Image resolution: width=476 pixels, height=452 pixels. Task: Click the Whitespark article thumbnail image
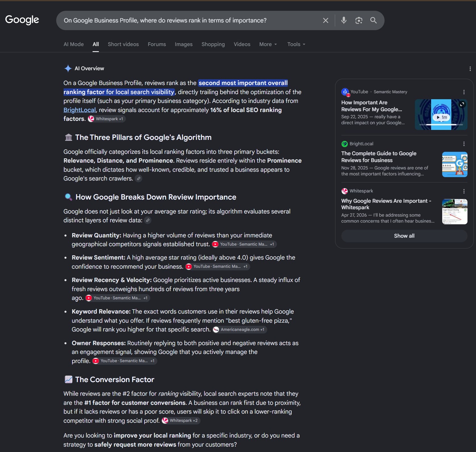pyautogui.click(x=455, y=212)
